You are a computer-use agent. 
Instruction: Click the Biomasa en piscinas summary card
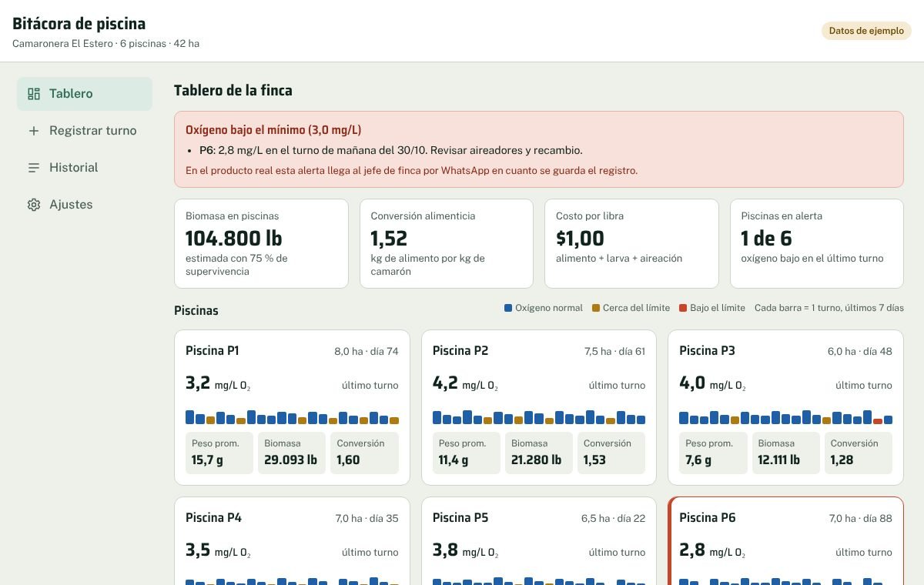(x=261, y=244)
